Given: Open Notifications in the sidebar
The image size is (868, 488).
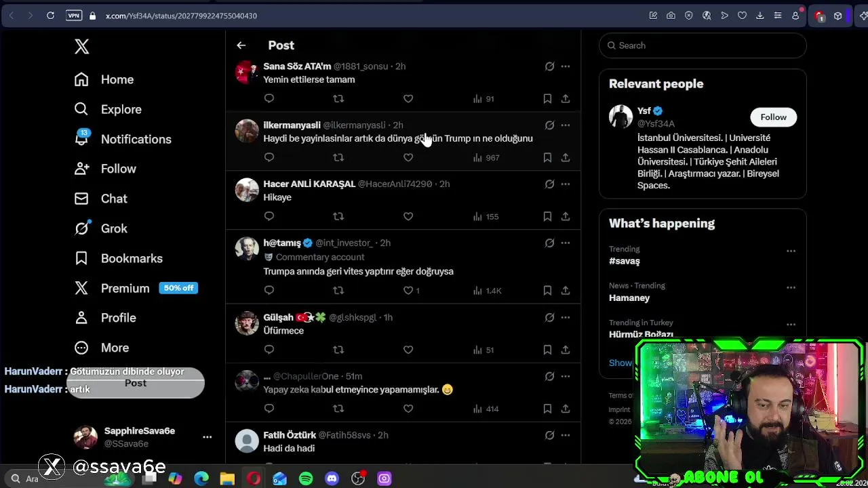Looking at the screenshot, I should (x=122, y=139).
